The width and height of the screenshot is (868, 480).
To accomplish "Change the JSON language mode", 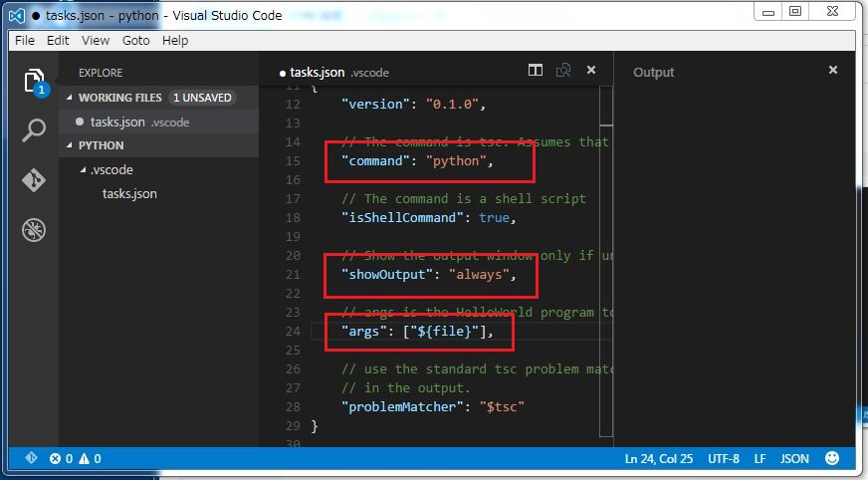I will click(795, 458).
